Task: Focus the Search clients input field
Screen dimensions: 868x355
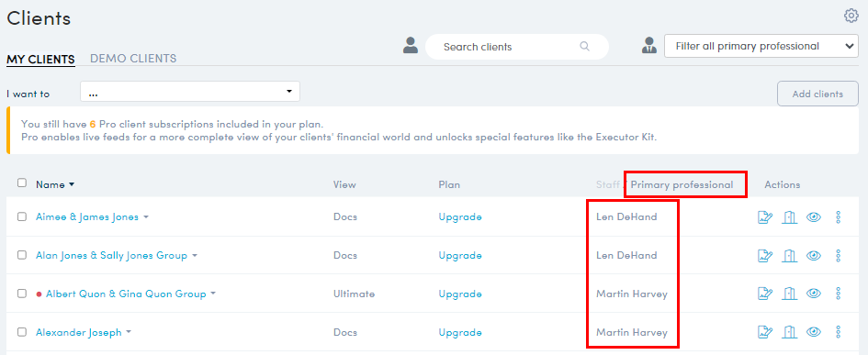Action: coord(516,47)
